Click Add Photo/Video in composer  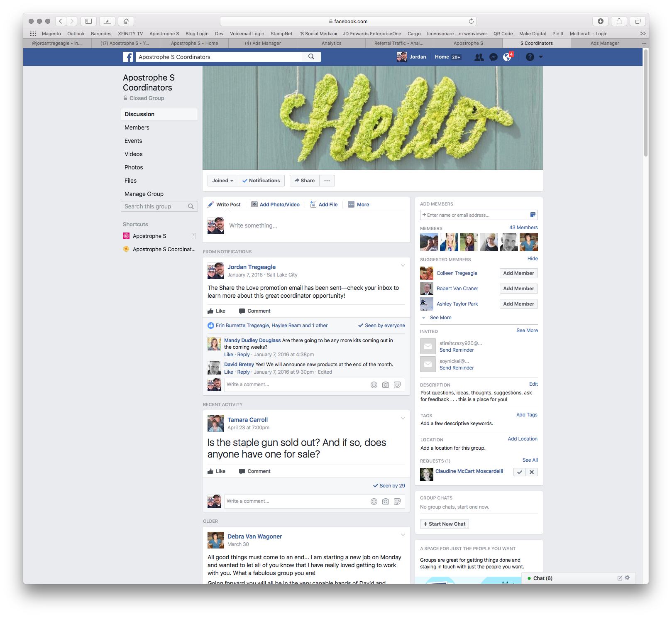pos(276,205)
